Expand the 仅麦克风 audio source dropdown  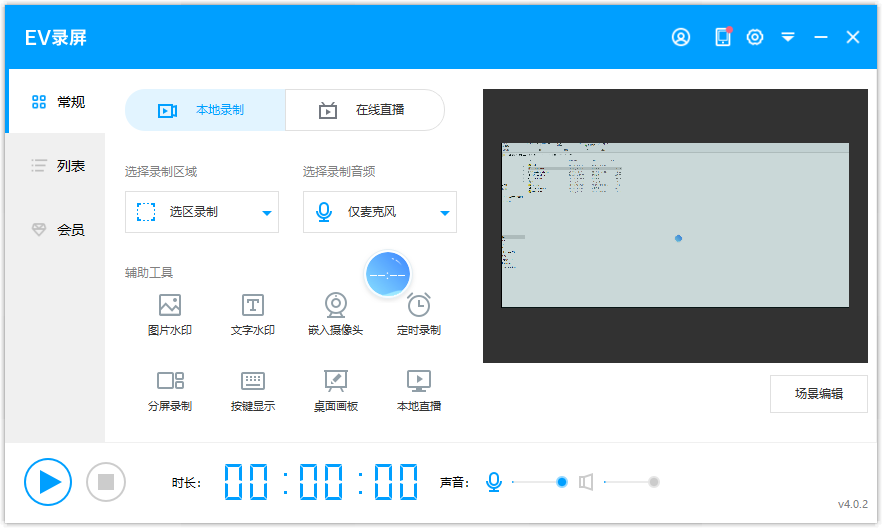point(380,212)
